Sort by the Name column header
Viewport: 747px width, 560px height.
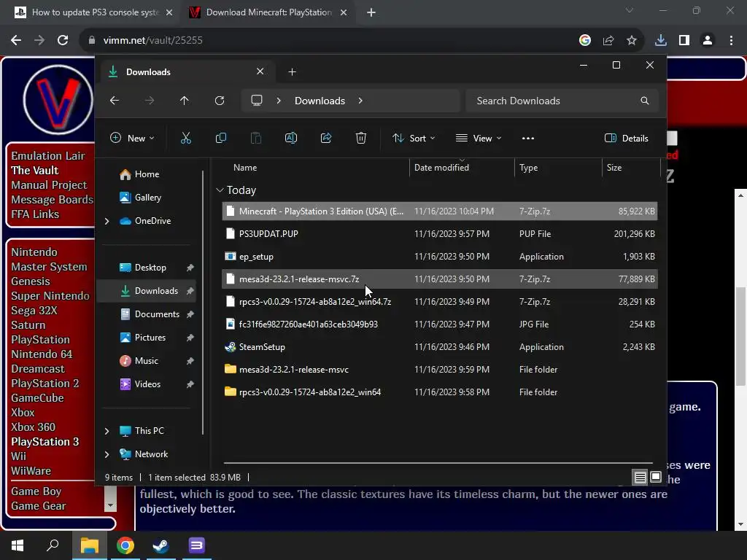click(x=245, y=168)
